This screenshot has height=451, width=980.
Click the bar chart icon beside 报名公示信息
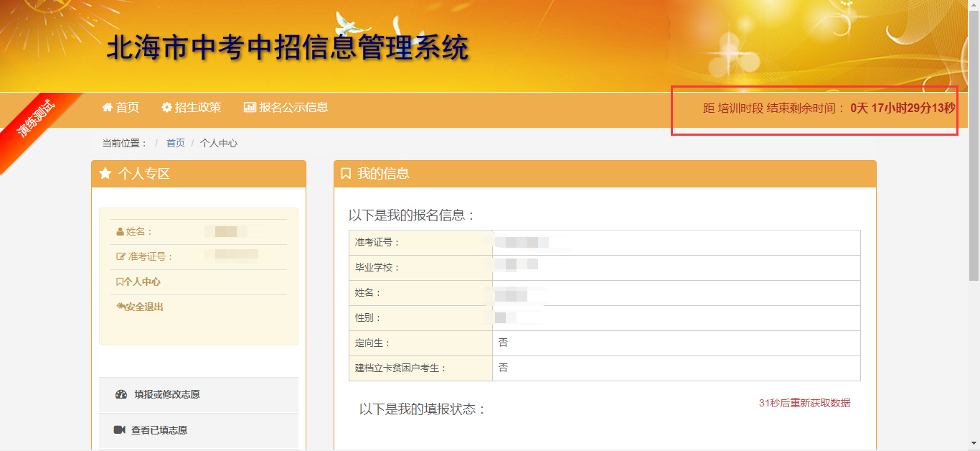250,108
